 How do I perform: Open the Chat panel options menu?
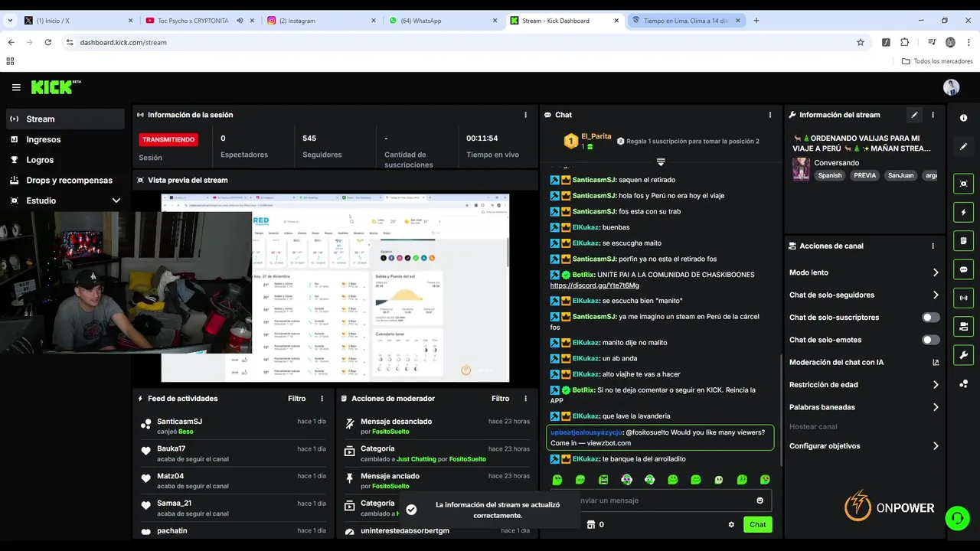pyautogui.click(x=770, y=115)
